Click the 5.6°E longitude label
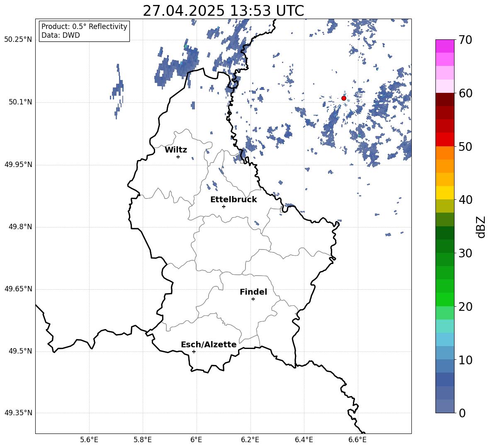Screen dimensions: 491x448 coord(89,440)
